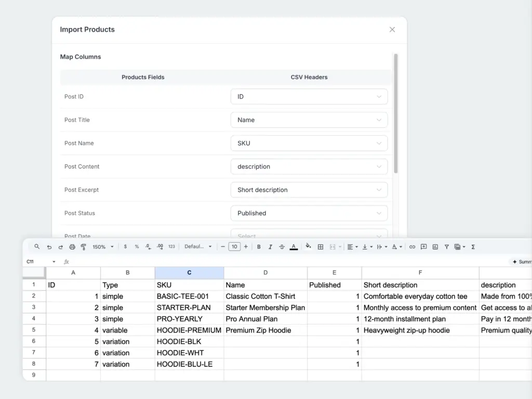Click the cell containing variable
Screen dimensions: 532x399
pyautogui.click(x=128, y=330)
